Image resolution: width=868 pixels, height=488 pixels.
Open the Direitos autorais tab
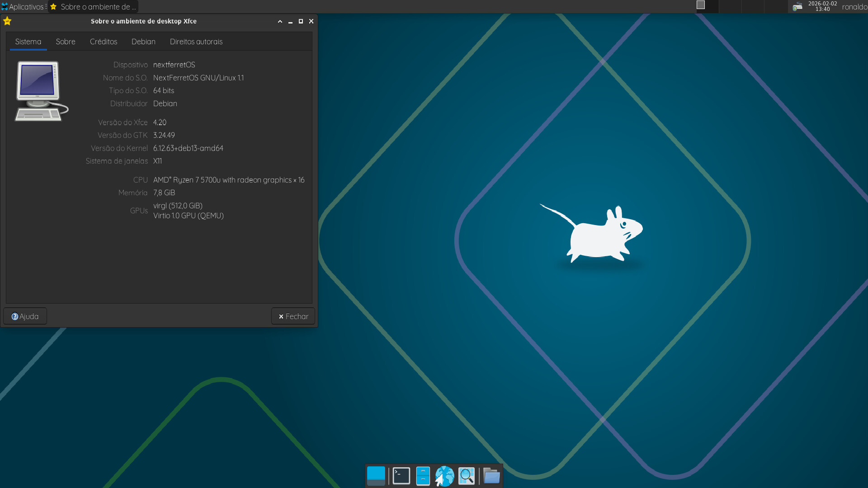[x=196, y=42]
